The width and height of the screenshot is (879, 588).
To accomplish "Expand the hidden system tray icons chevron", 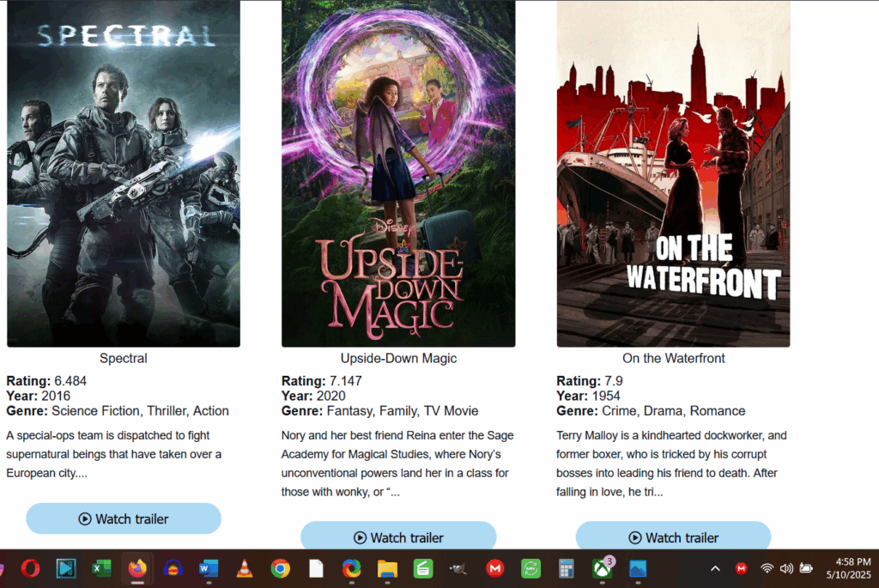I will coord(715,568).
